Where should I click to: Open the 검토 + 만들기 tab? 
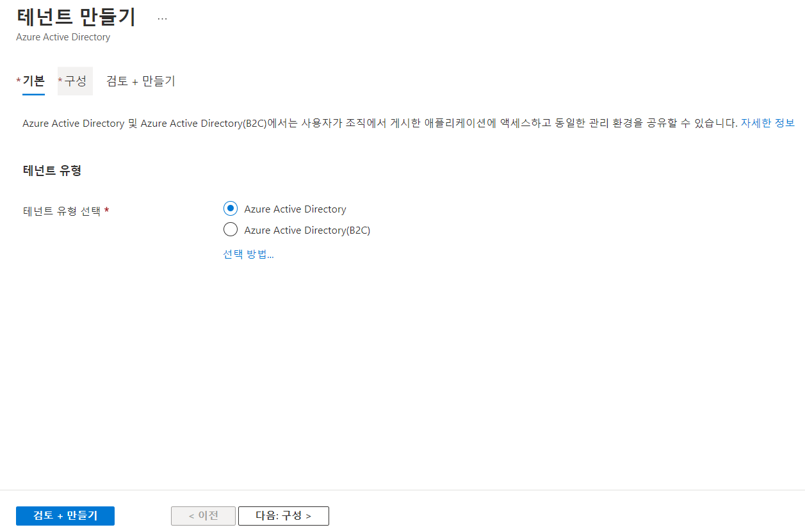[x=141, y=81]
